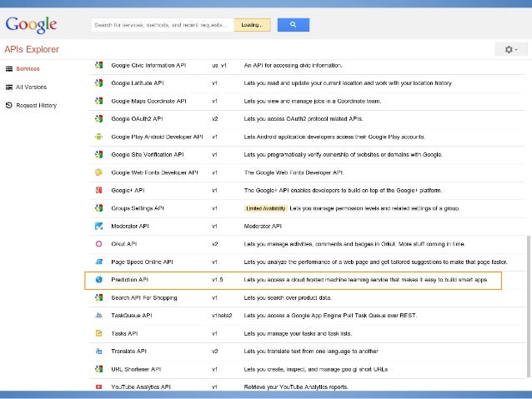Open Google OAuth2 API

[137, 118]
